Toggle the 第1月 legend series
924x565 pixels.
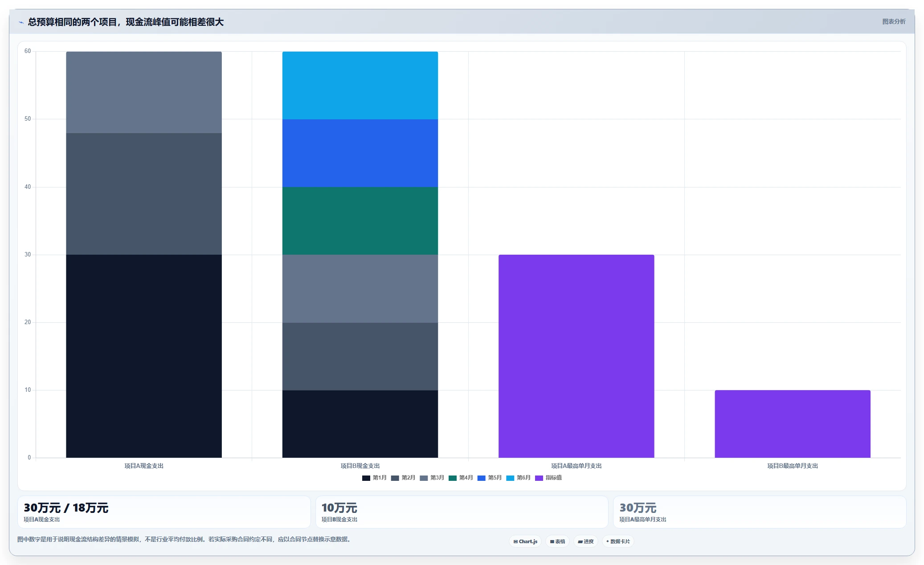pyautogui.click(x=374, y=478)
